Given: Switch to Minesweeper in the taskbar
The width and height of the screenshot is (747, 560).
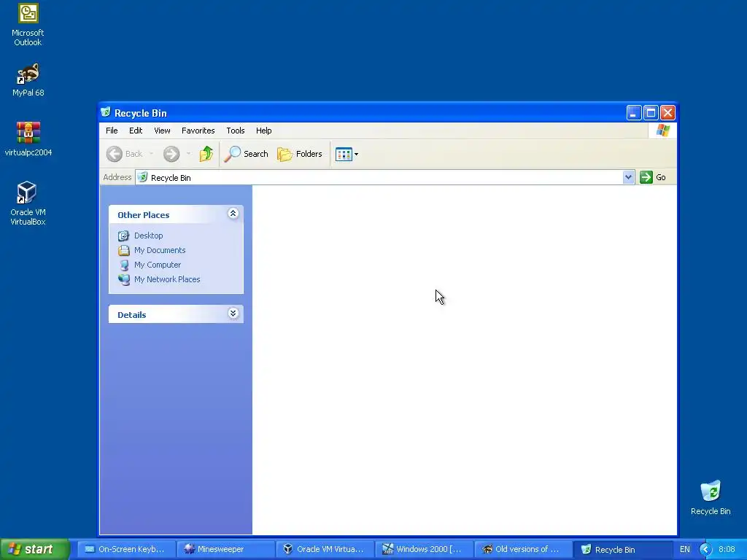Looking at the screenshot, I should (x=225, y=550).
